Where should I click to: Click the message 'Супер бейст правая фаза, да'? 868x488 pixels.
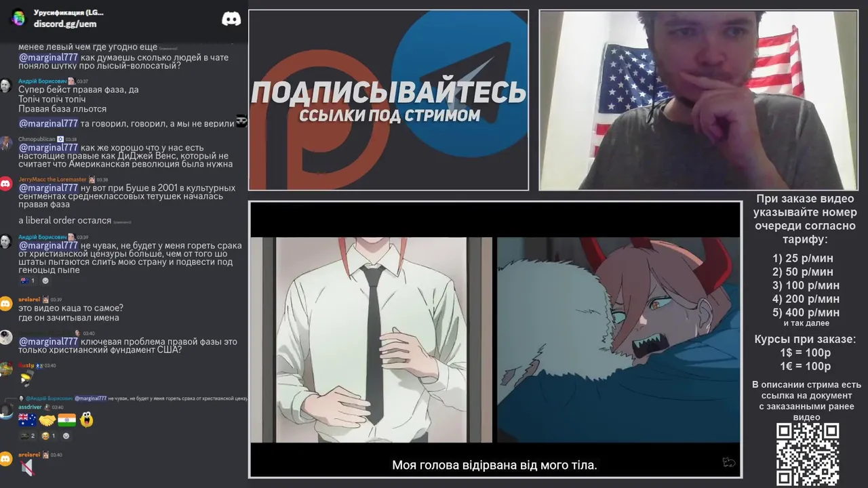click(x=79, y=89)
